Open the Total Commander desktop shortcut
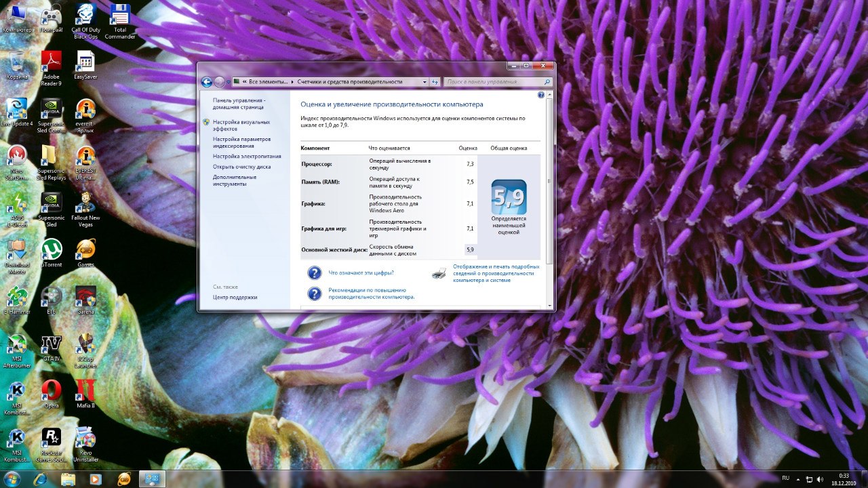The image size is (868, 488). 120,14
